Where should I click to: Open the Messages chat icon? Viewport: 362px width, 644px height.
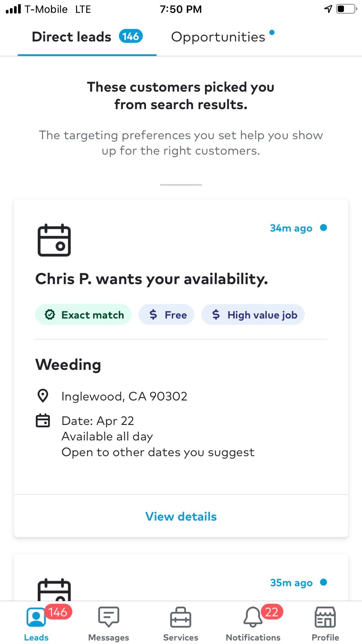tap(109, 617)
